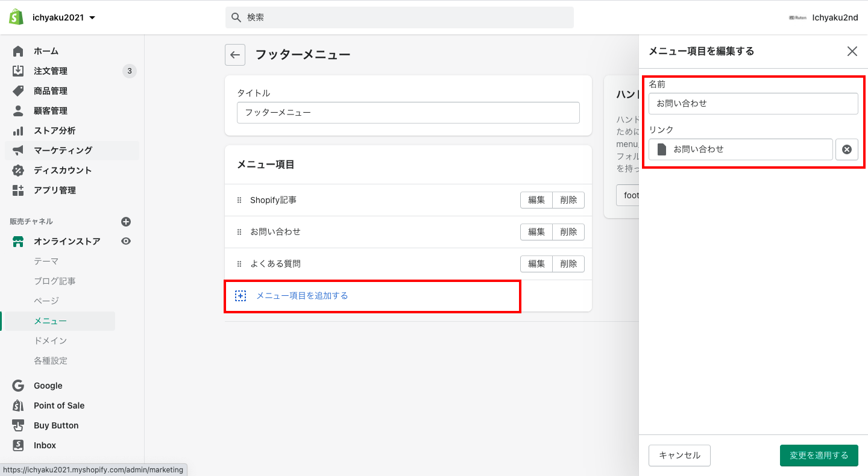Click the マーケティング megaphone icon
The width and height of the screenshot is (868, 476).
[18, 151]
